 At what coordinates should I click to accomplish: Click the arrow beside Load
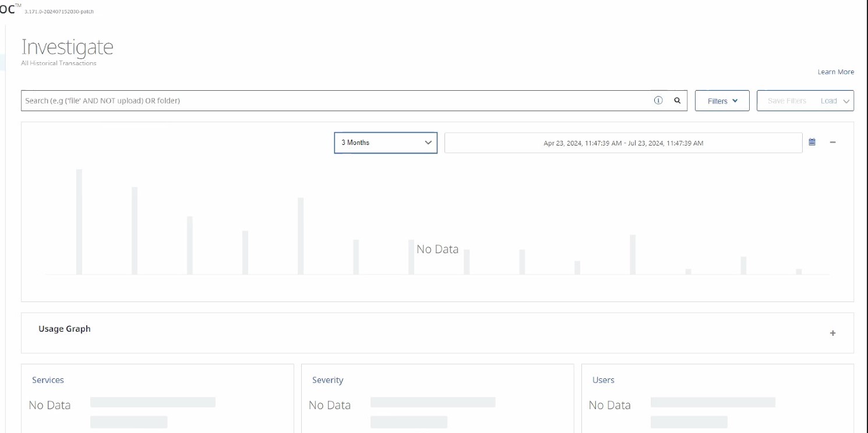[x=846, y=101]
